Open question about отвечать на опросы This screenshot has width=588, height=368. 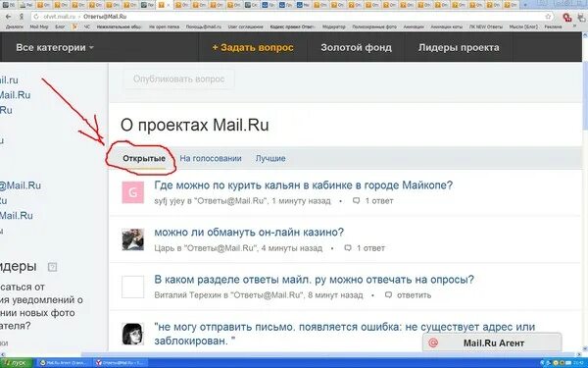[x=314, y=280]
